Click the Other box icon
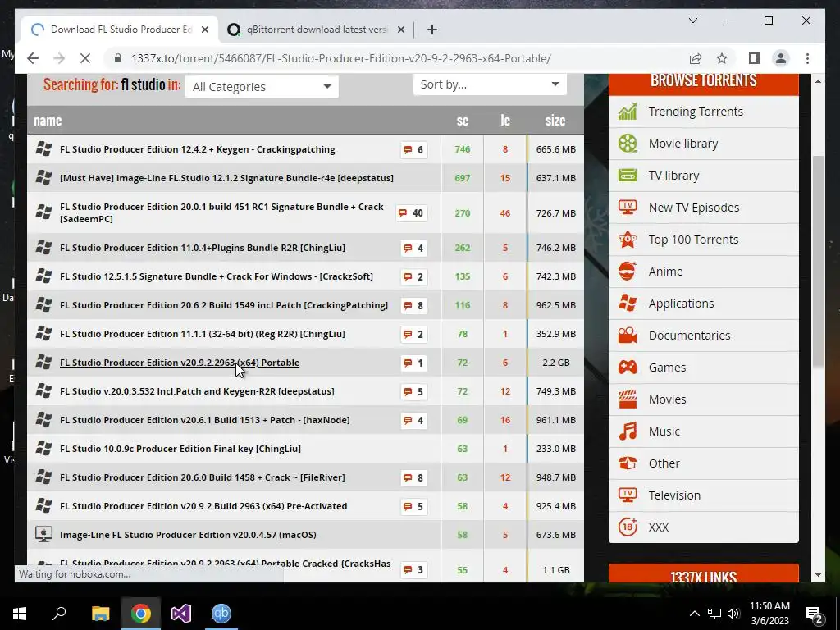 (x=628, y=463)
